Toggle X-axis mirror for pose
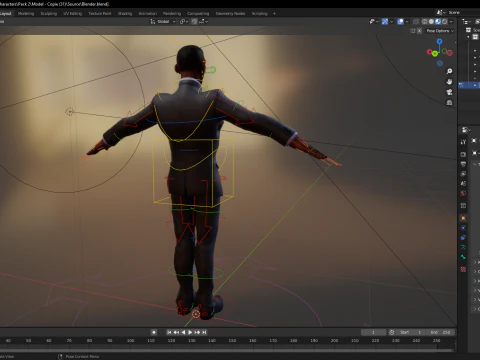Image resolution: width=480 pixels, height=360 pixels. point(419,31)
